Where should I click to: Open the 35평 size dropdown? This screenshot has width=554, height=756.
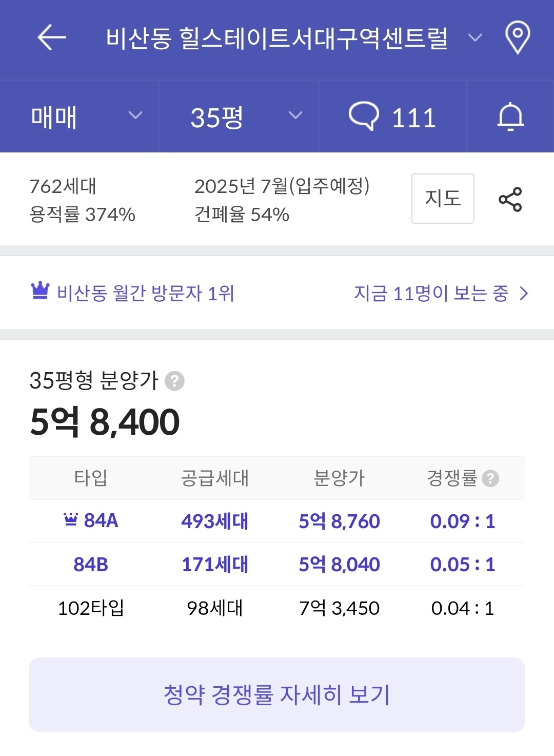pyautogui.click(x=239, y=117)
